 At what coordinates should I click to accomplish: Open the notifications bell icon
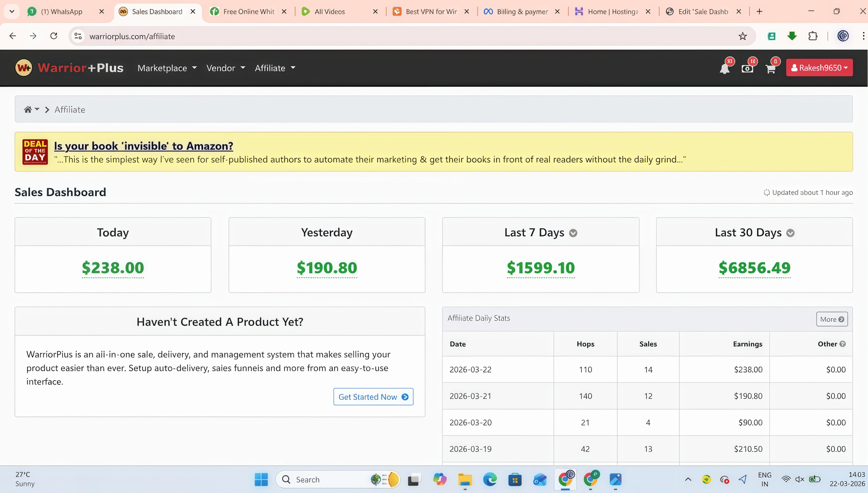coord(724,68)
